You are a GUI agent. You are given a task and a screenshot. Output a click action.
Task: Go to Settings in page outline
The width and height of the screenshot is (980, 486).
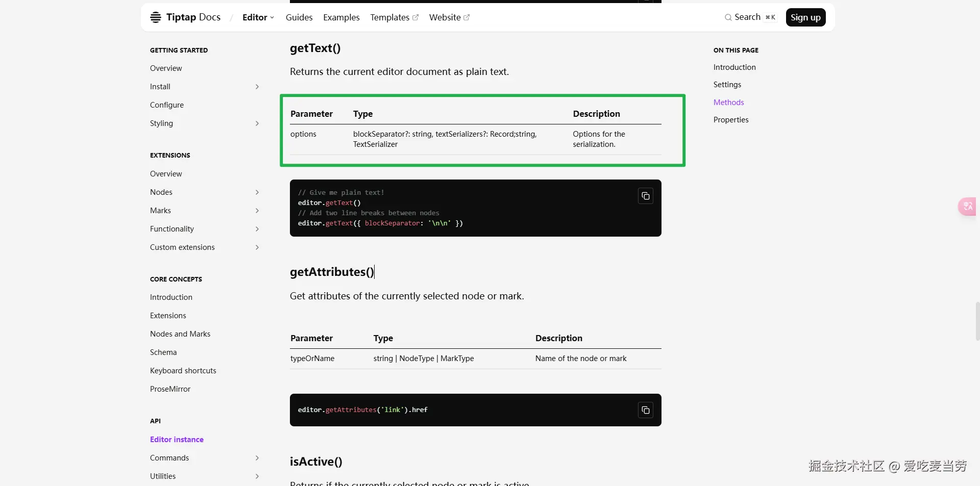(x=727, y=85)
